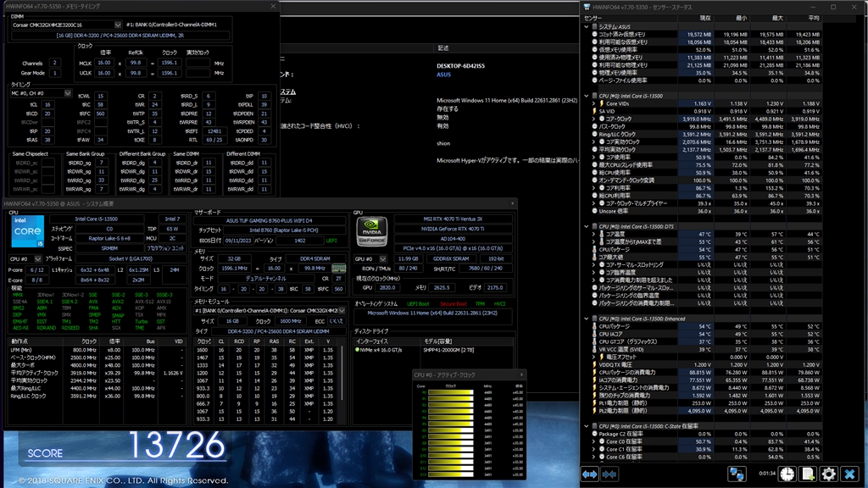Expand the コア実効クロック sensor row
Image resolution: width=868 pixels, height=488 pixels.
tap(593, 142)
